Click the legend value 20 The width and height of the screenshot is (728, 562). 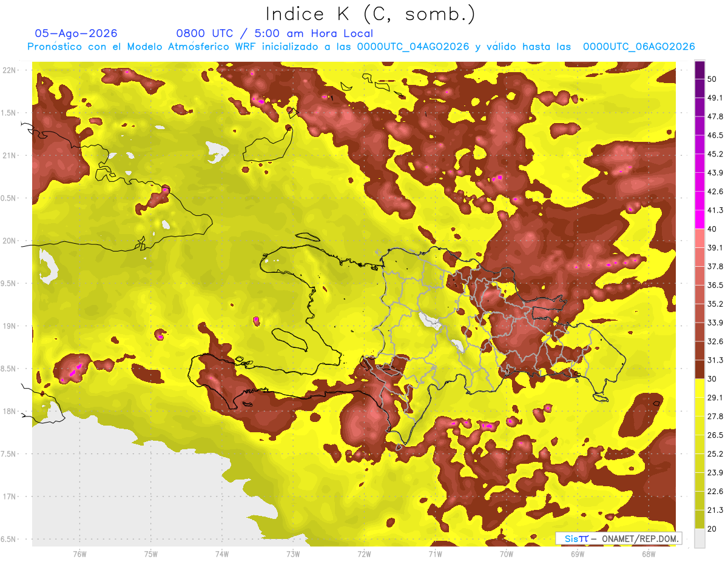pos(713,529)
